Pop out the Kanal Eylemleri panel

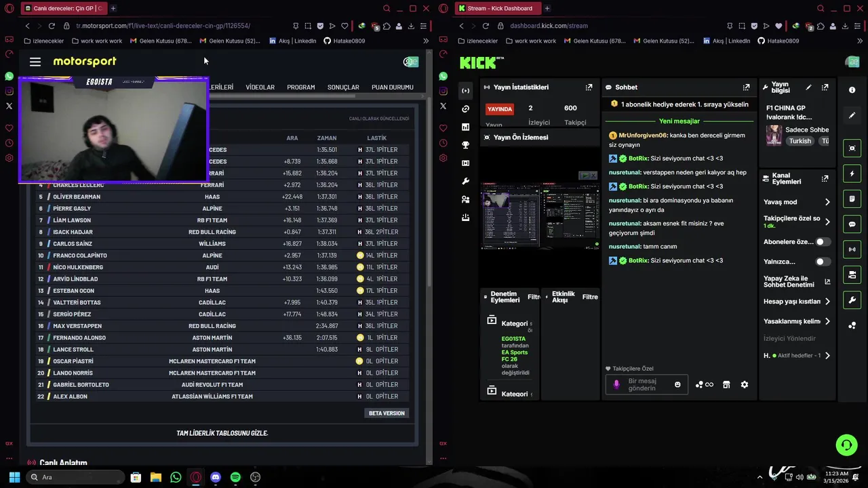tap(825, 178)
